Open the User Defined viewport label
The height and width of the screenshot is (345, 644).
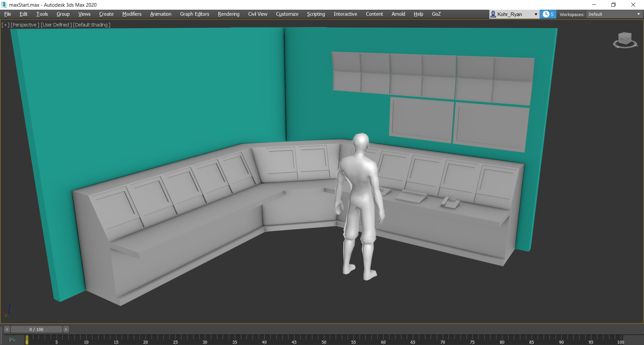coord(56,25)
